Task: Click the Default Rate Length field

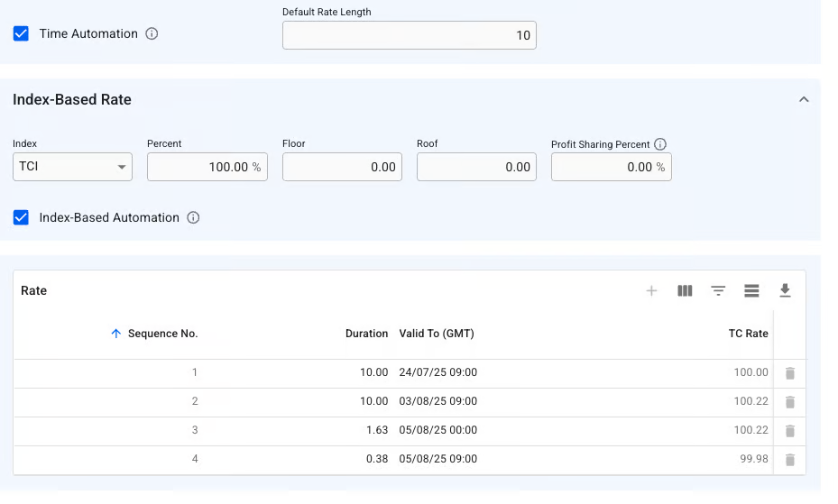Action: tap(409, 35)
